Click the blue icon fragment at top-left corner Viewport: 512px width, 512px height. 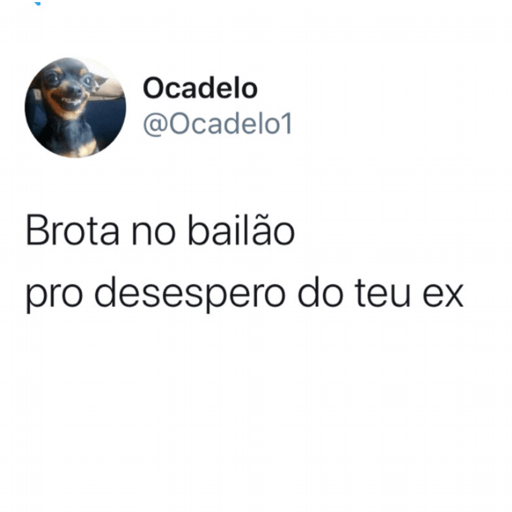[x=38, y=3]
